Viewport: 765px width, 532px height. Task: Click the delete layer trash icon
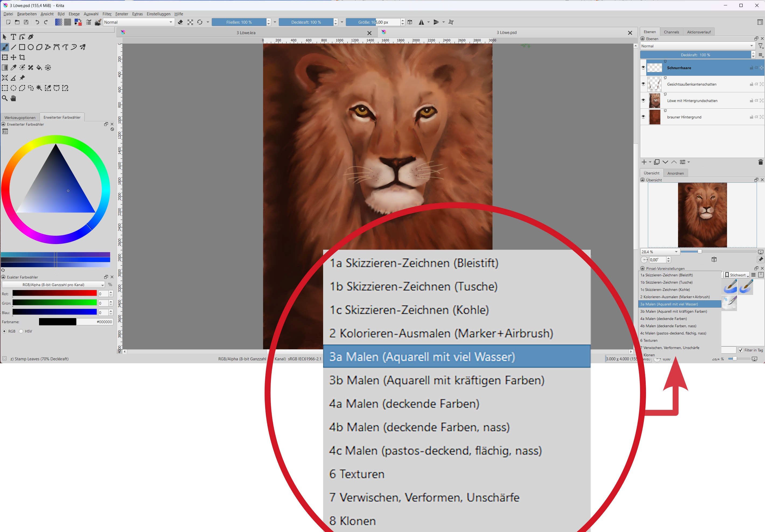pyautogui.click(x=760, y=162)
